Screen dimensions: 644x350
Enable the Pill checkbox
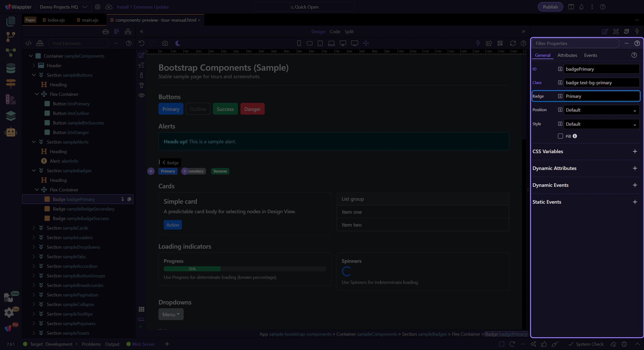(560, 136)
